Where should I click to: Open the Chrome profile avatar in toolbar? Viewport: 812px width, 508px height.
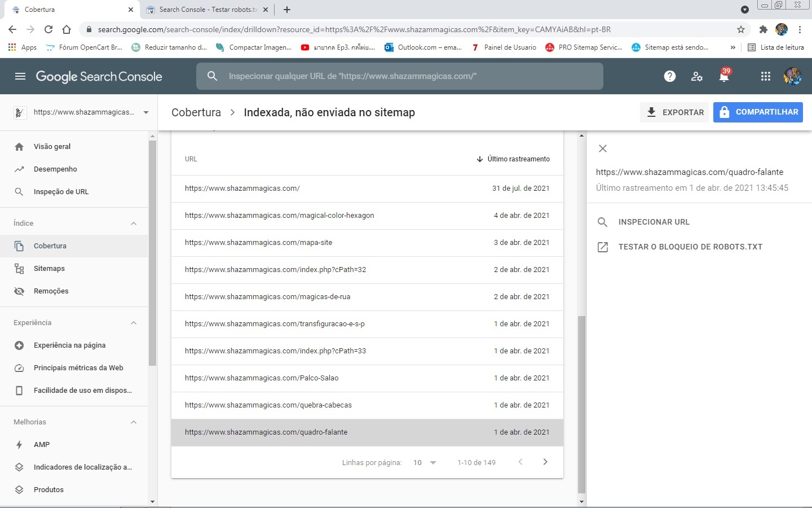tap(782, 29)
